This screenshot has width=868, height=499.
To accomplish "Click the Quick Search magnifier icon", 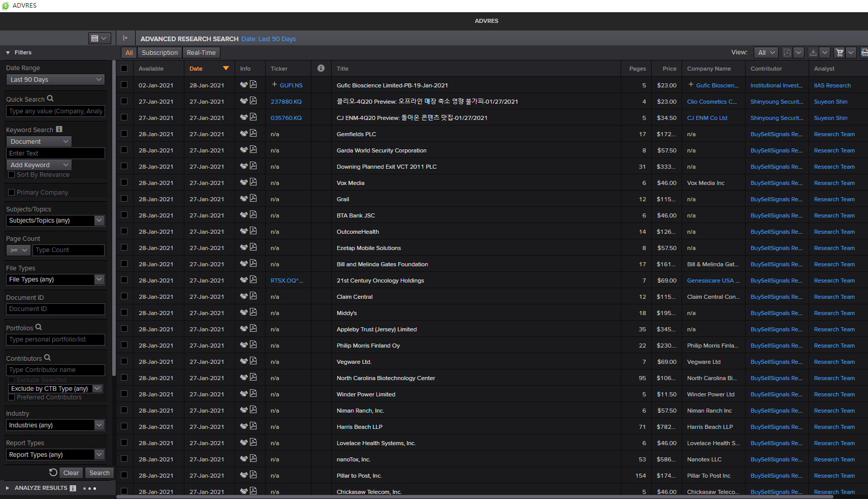I will tap(50, 99).
